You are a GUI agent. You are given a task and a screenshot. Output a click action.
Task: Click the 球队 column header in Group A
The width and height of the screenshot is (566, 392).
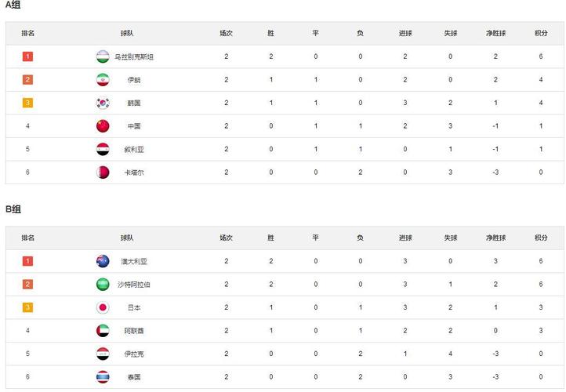coord(127,33)
